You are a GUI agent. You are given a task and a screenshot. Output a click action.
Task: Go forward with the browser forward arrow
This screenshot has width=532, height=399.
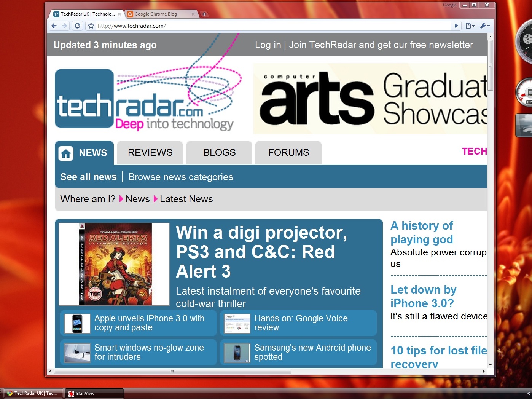pos(64,26)
